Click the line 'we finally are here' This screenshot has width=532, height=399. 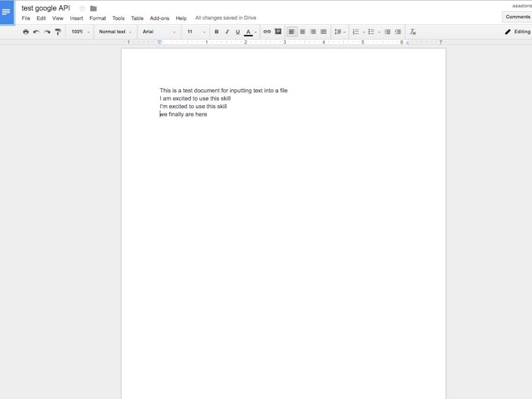pyautogui.click(x=183, y=114)
